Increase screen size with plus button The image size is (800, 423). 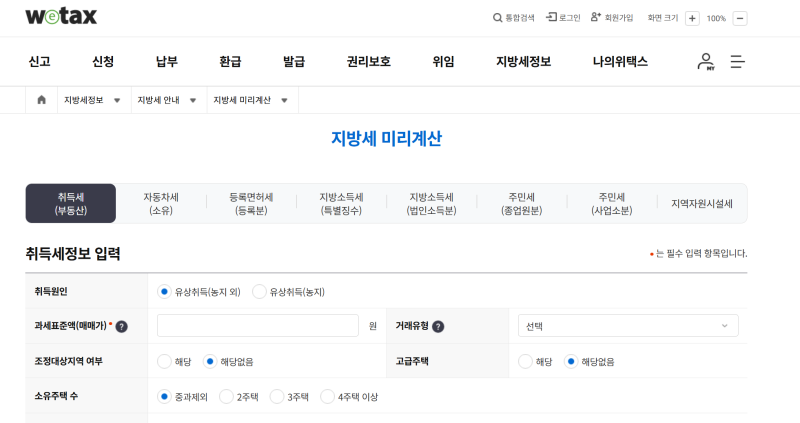point(692,18)
